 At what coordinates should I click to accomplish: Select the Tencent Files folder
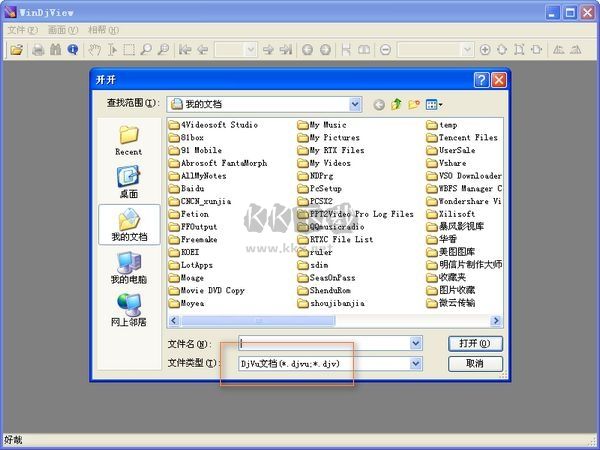coord(462,137)
